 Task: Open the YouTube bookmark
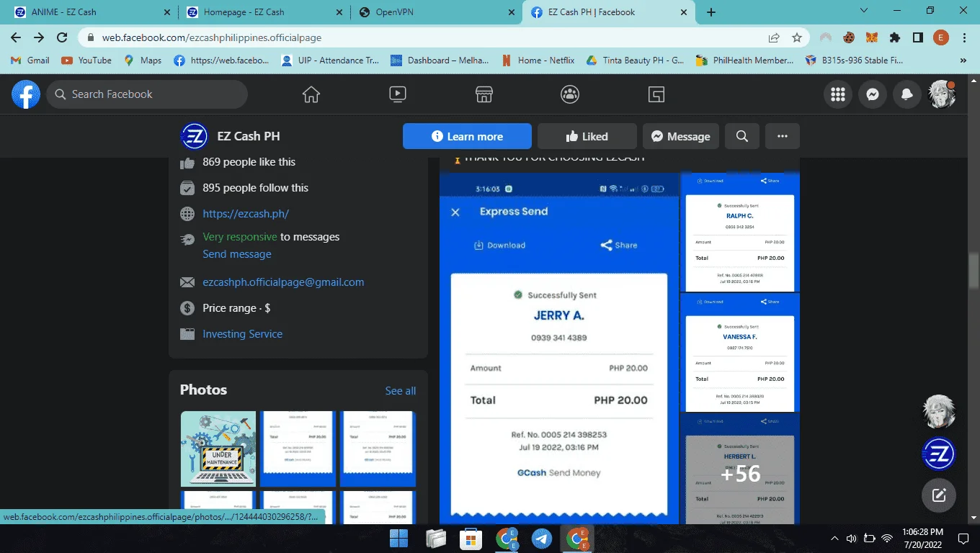point(86,60)
